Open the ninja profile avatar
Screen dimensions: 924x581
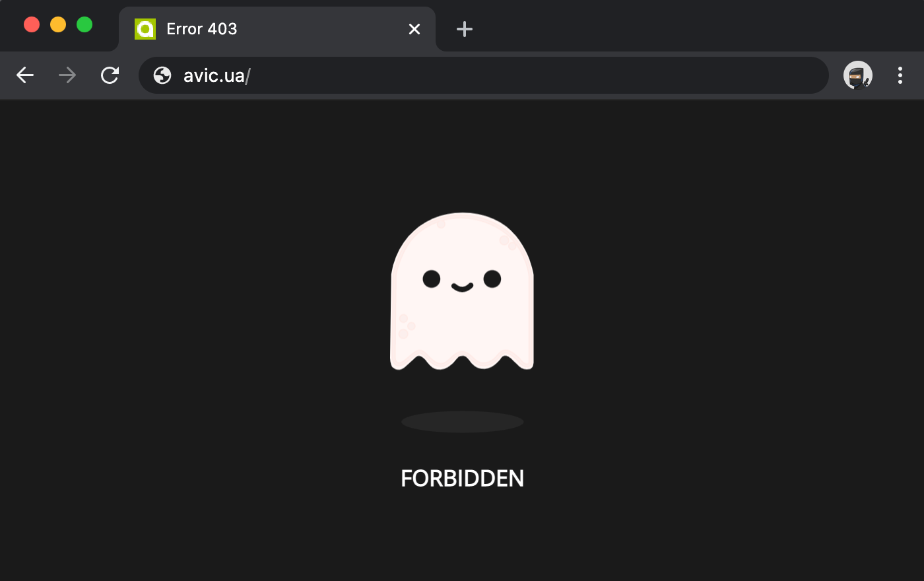coord(858,75)
